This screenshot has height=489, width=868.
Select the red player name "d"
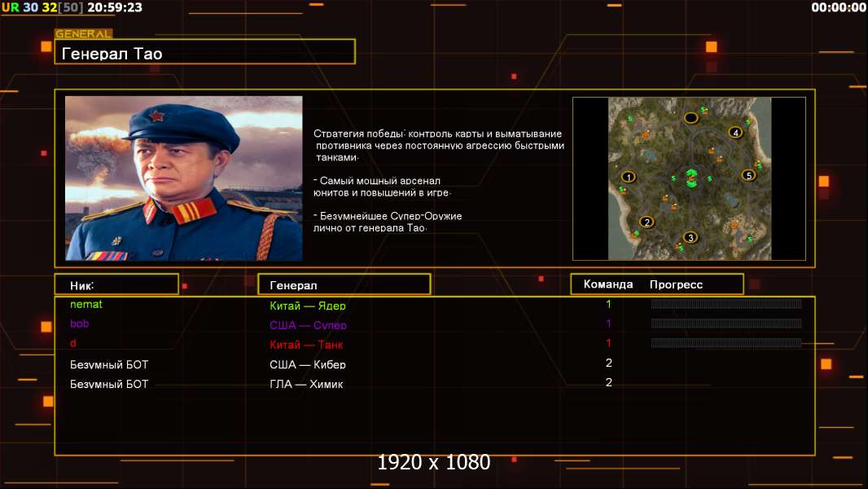[x=73, y=343]
